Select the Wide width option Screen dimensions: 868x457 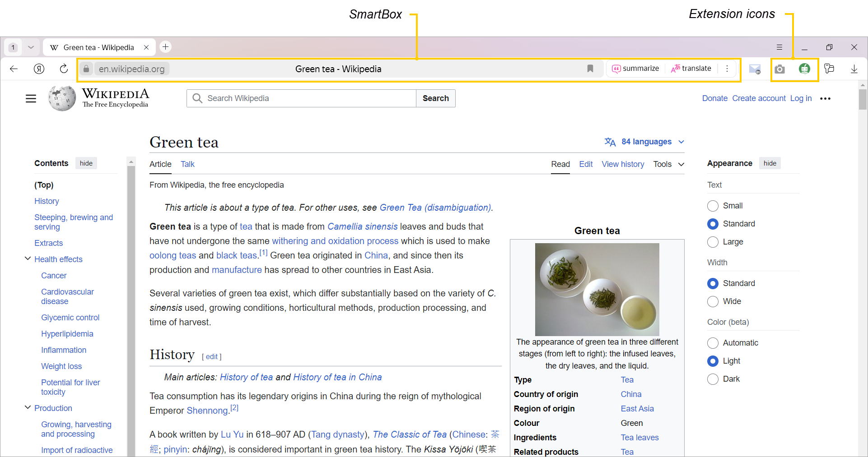click(x=713, y=301)
